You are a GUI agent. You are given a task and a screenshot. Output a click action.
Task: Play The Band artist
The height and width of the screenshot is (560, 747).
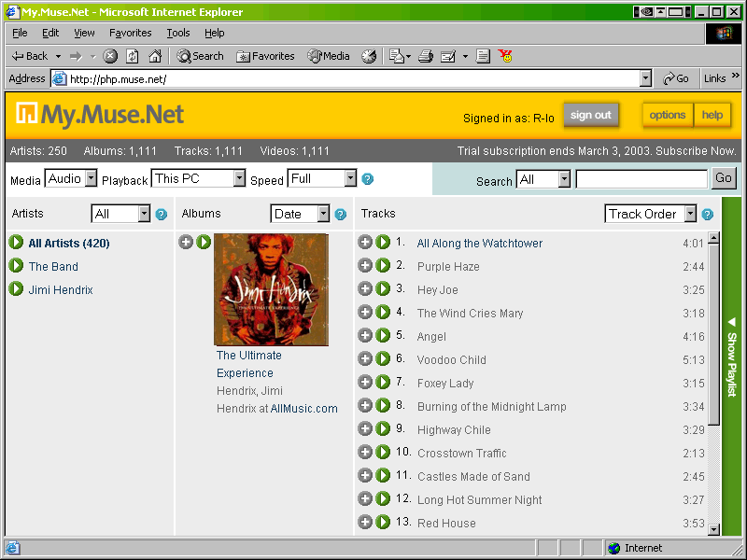coord(16,265)
